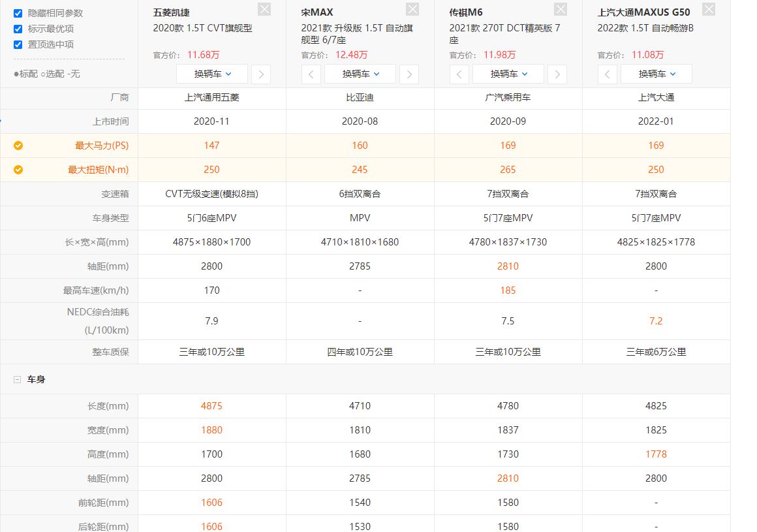Move 传祺M6 column left with arrow

(x=459, y=74)
